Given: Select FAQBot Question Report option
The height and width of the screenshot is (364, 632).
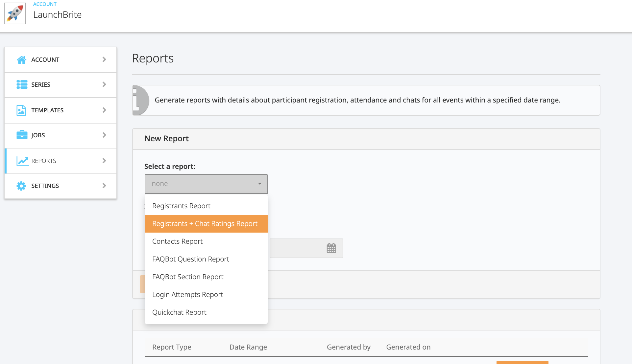Looking at the screenshot, I should pos(190,259).
